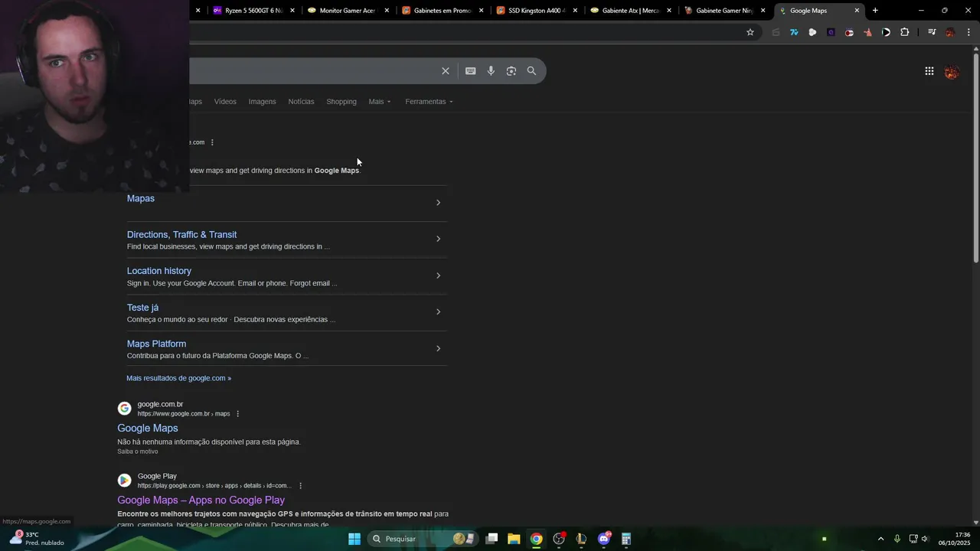This screenshot has width=980, height=551.
Task: Switch to the Shopping search tab
Action: [341, 102]
